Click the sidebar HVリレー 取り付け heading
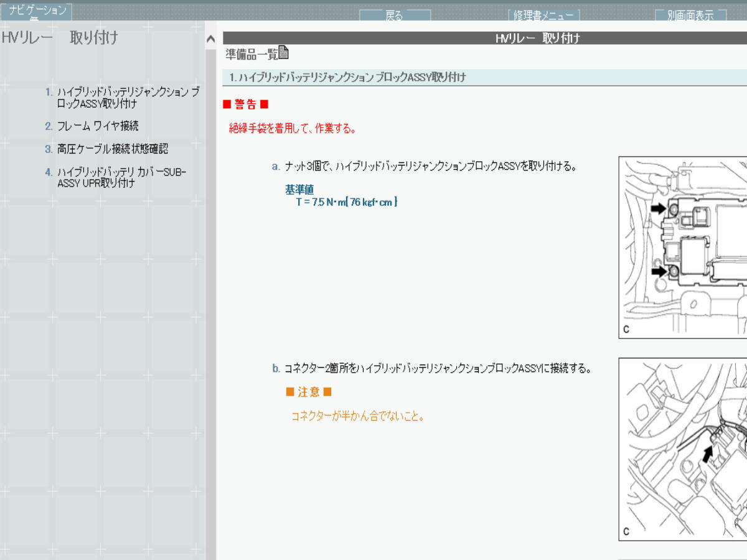Screen dimensions: 747x560 [x=60, y=38]
